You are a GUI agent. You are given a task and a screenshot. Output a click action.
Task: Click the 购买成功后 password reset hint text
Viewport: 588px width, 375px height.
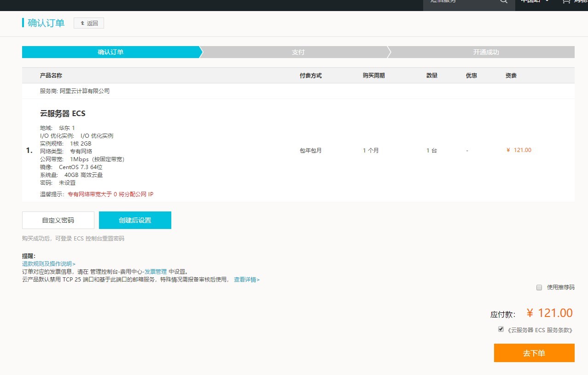click(x=73, y=239)
